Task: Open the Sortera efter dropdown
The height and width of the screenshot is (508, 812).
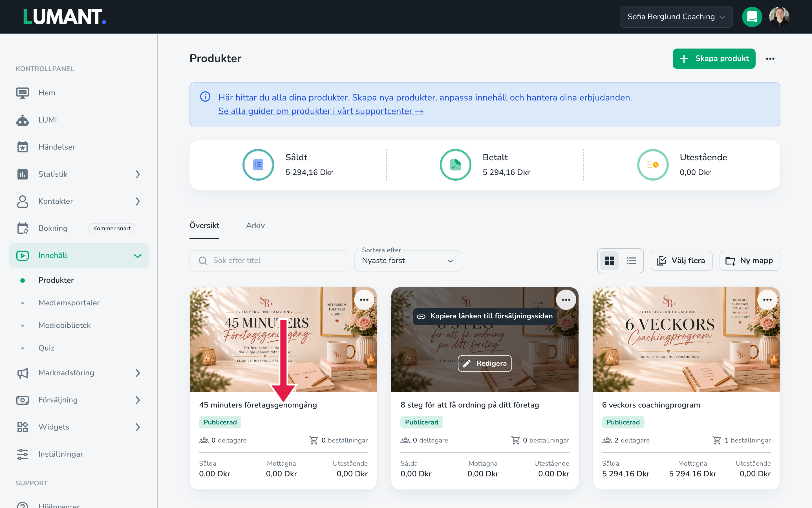Action: tap(407, 261)
